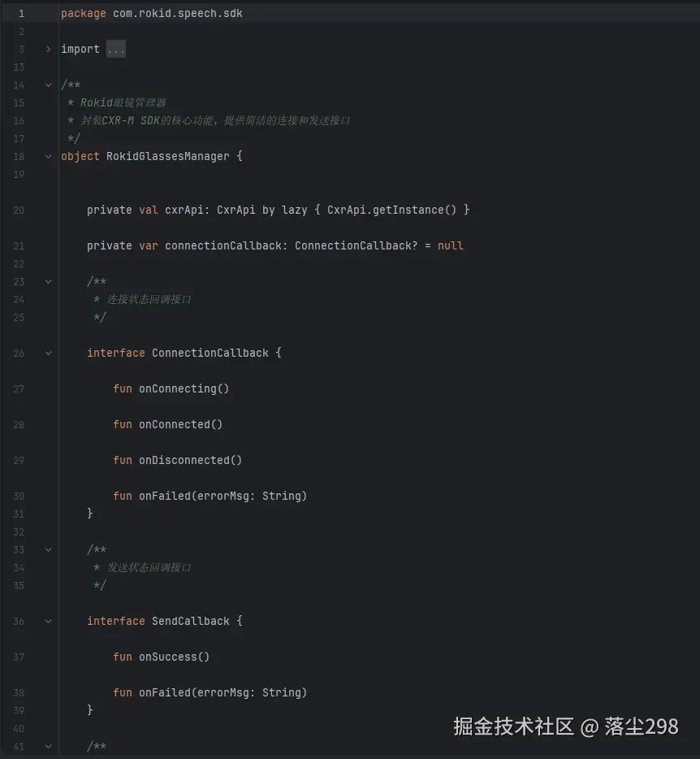Collapse the Rokid class doc comment
This screenshot has height=759, width=700.
(x=48, y=85)
